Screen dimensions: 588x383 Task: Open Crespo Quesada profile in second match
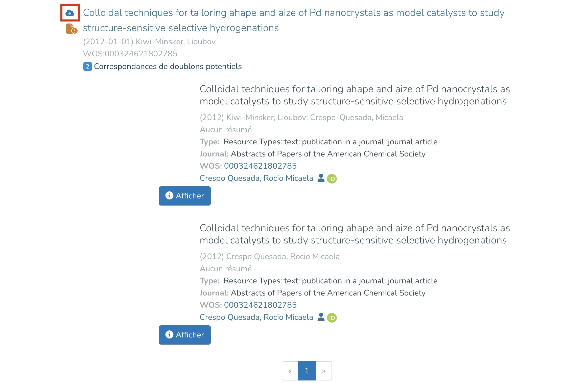pyautogui.click(x=256, y=317)
